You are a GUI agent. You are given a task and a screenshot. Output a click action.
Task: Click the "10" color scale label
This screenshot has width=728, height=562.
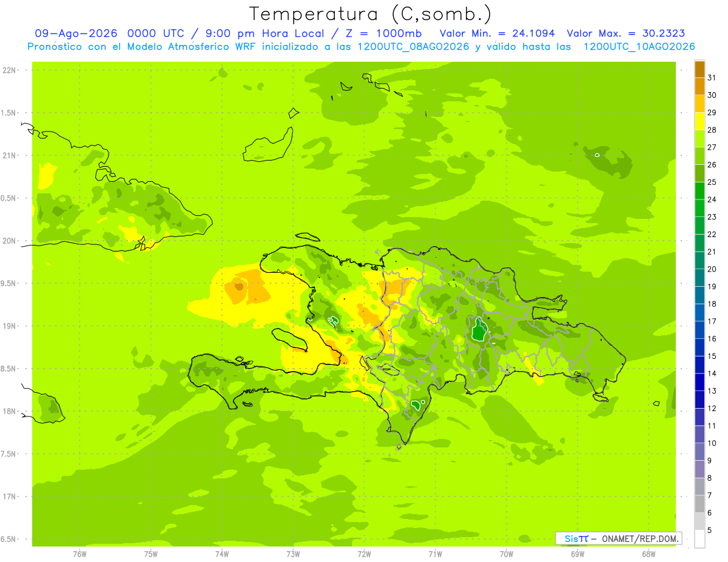[x=712, y=443]
